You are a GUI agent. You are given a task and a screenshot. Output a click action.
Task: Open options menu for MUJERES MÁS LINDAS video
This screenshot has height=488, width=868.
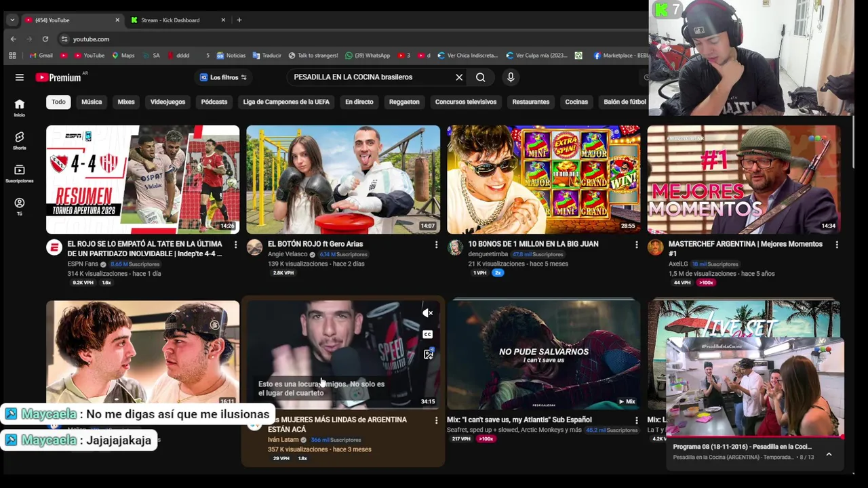[x=436, y=421]
